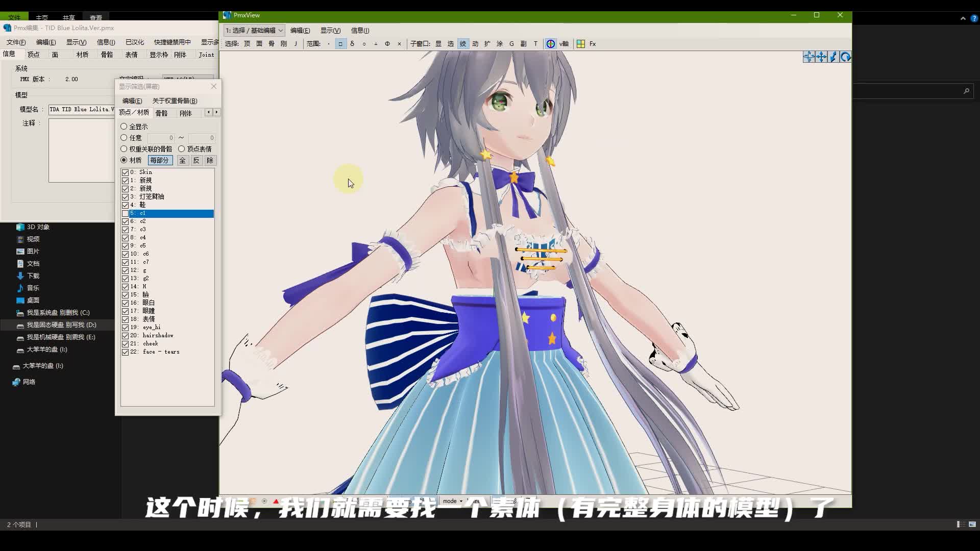Toggle the 绞 filter sub-window
The image size is (980, 551).
click(x=463, y=44)
